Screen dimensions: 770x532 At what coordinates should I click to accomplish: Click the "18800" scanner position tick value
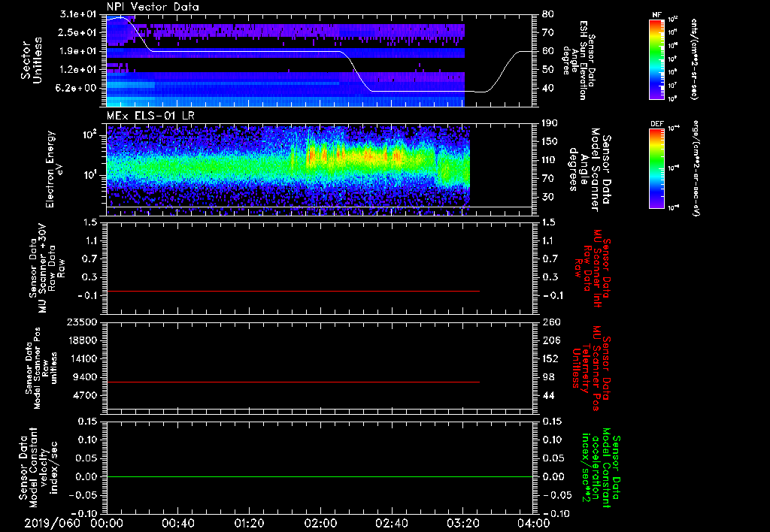(x=83, y=340)
